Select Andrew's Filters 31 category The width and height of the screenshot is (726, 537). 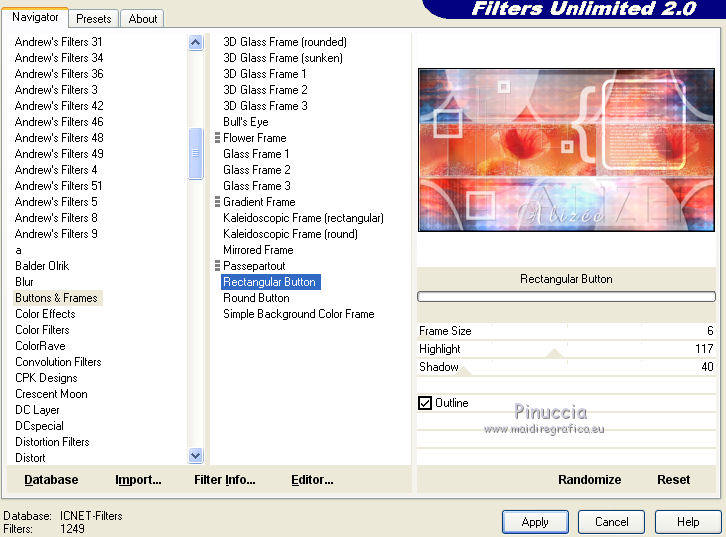(x=58, y=42)
